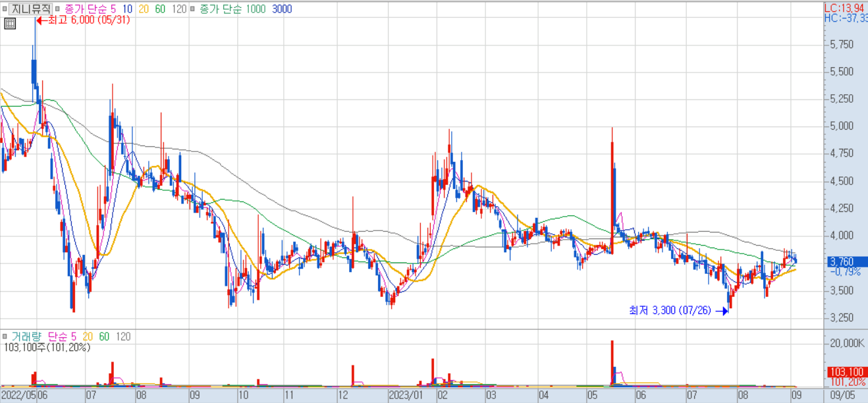Click the 3,500 price axis label
The image size is (868, 403).
click(843, 290)
